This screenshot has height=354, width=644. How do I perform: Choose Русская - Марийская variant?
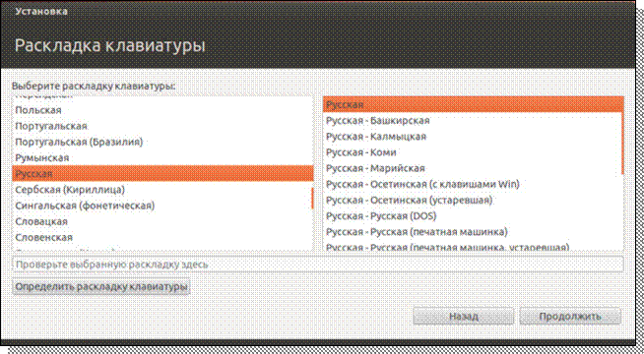473,168
